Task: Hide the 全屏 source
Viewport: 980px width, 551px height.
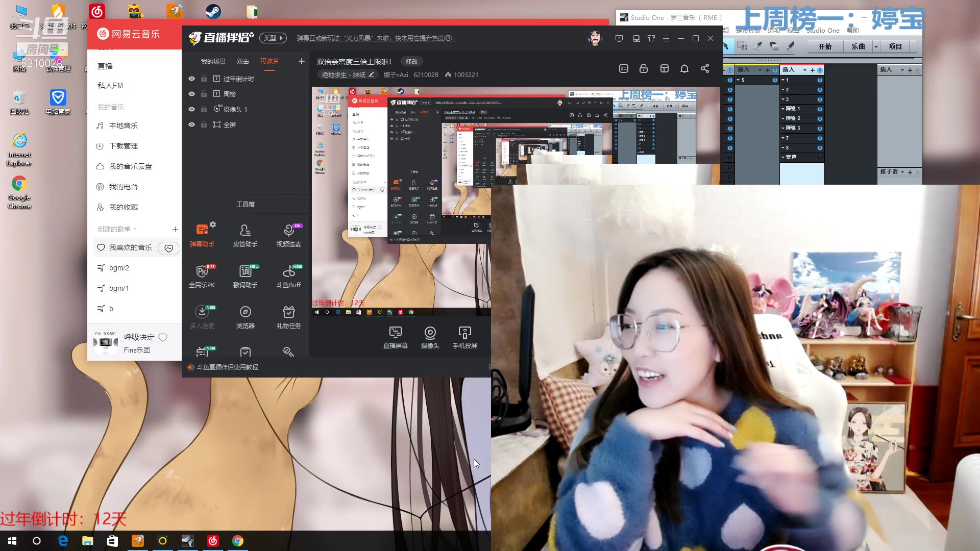Action: (x=191, y=124)
